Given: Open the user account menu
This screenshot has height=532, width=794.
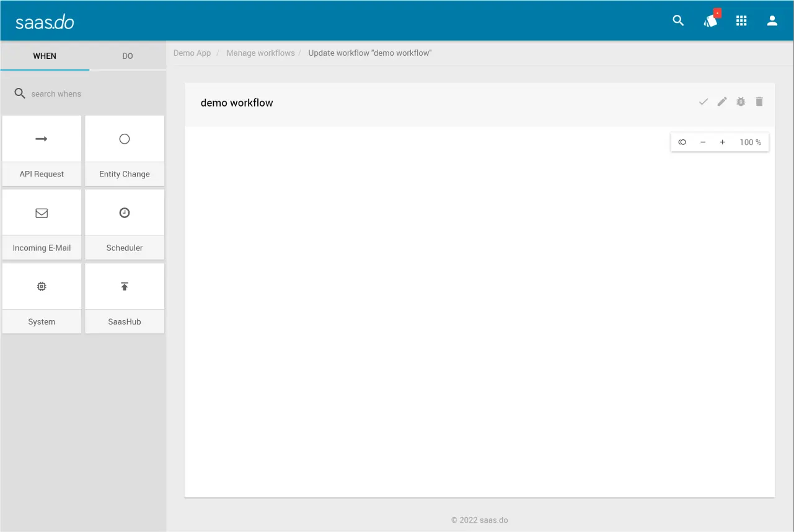Looking at the screenshot, I should pos(772,21).
